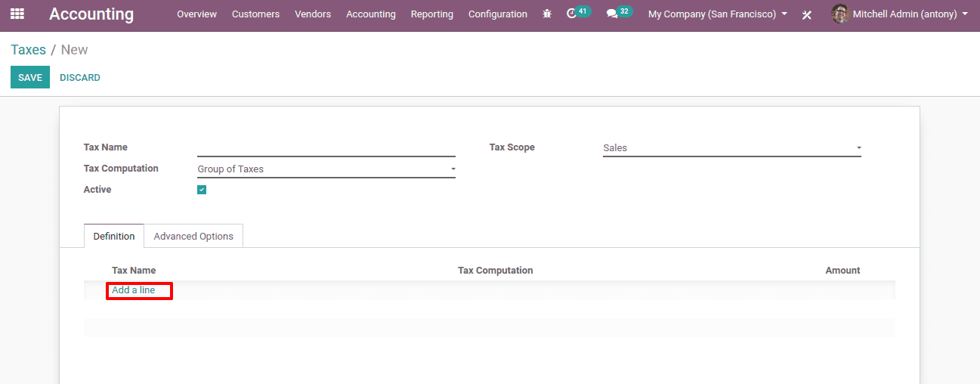This screenshot has height=384, width=980.
Task: Uncheck the Active checkbox
Action: click(202, 190)
